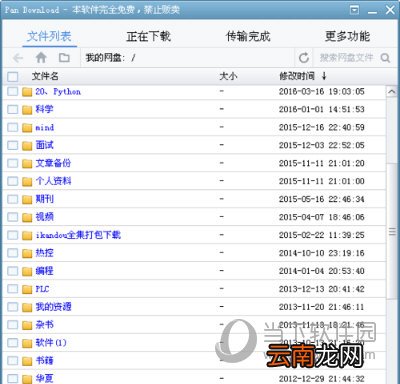Image resolution: width=400 pixels, height=384 pixels.
Task: Check the box for 期刊 folder
Action: [x=13, y=199]
